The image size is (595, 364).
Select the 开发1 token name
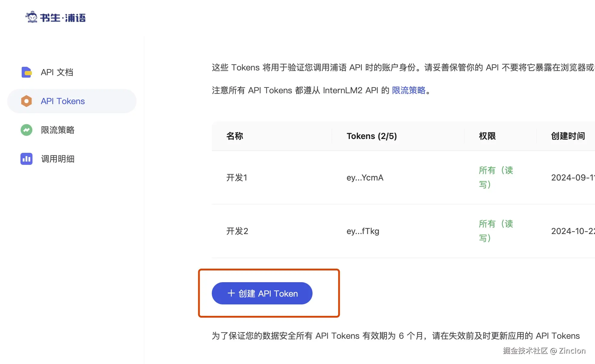click(x=237, y=177)
